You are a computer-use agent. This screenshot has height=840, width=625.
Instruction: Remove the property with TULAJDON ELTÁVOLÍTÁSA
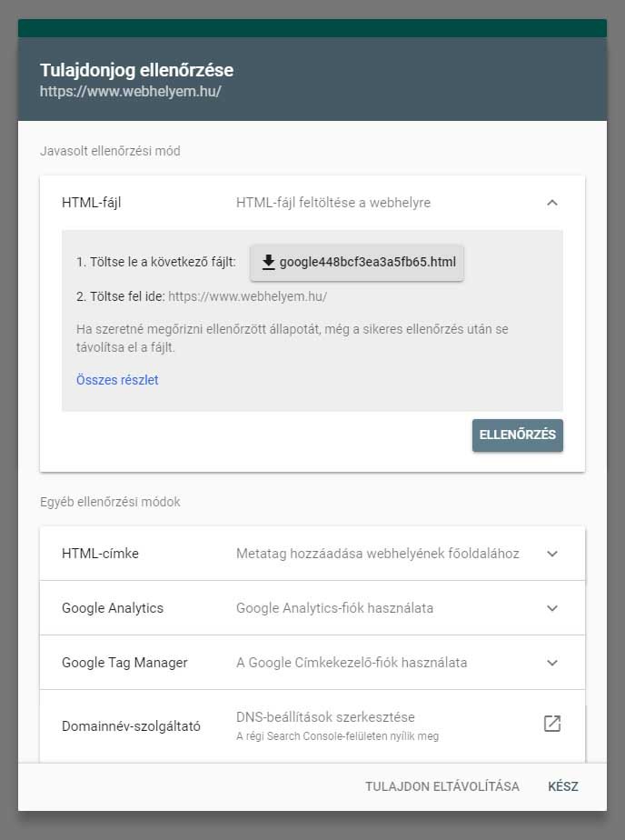point(442,786)
